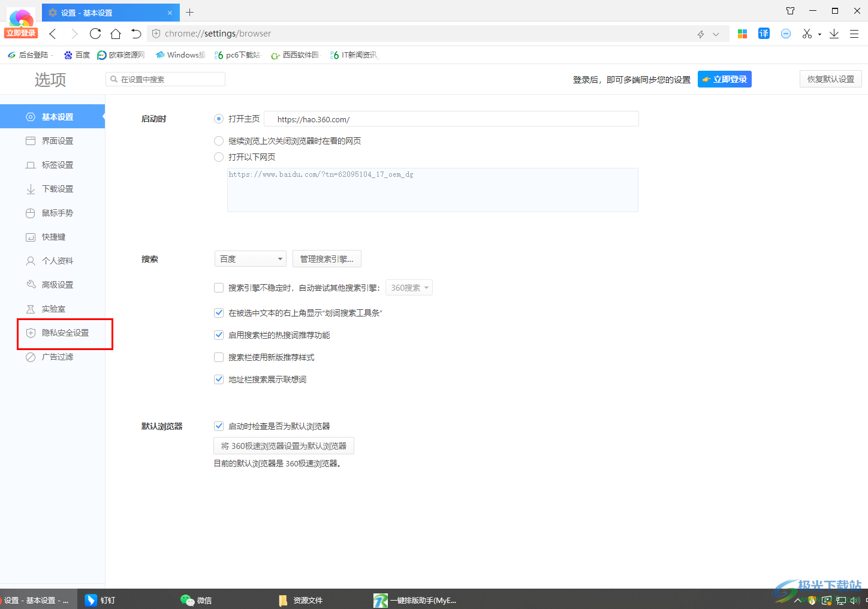The image size is (868, 609).
Task: Click the volume icon in system tray
Action: click(x=855, y=600)
